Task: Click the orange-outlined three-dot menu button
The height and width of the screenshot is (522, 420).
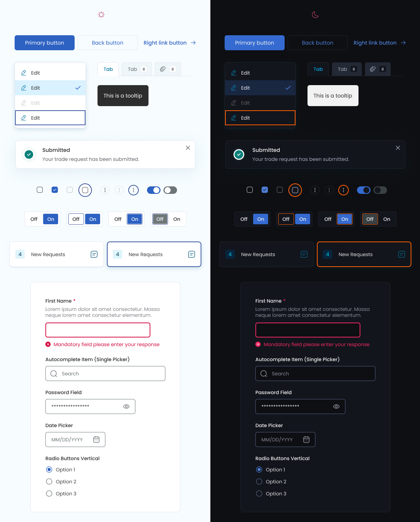Action: pyautogui.click(x=343, y=190)
